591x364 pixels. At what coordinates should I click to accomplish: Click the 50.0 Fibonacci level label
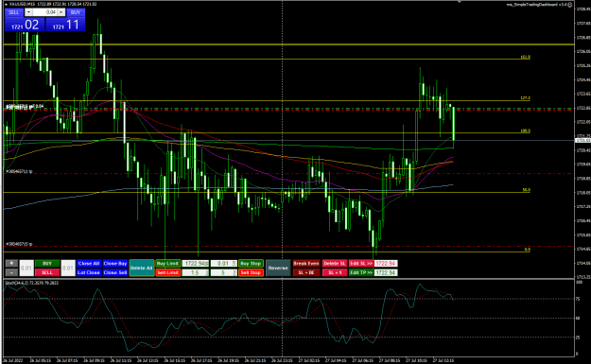coord(526,190)
